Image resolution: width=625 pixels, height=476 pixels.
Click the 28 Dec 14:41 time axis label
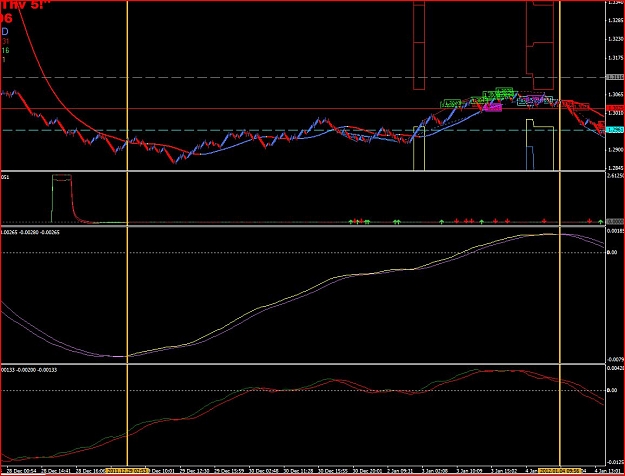[x=56, y=471]
